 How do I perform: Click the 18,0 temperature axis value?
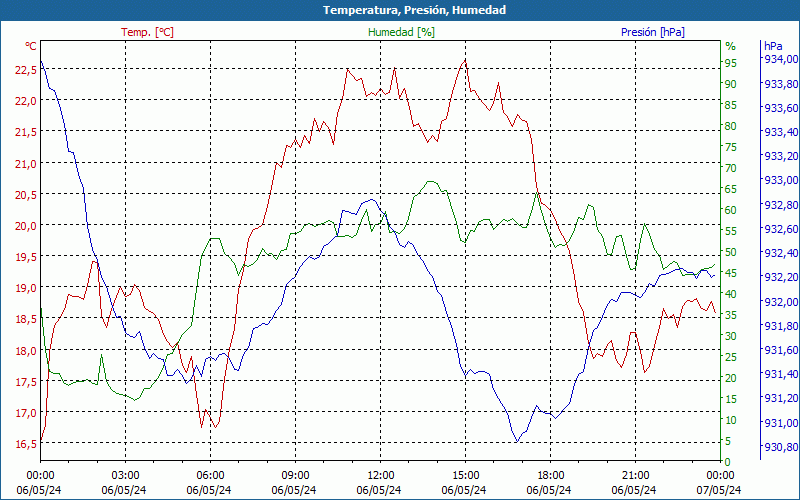(x=26, y=351)
